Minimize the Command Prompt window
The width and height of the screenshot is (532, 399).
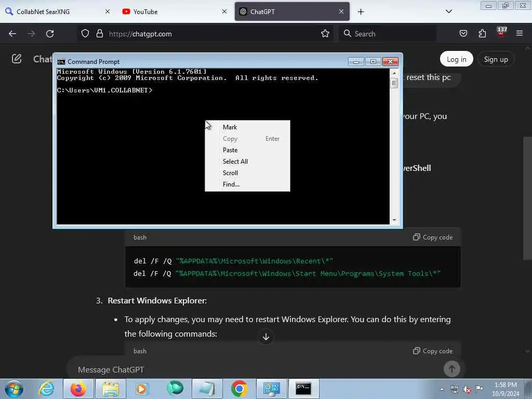click(x=356, y=61)
